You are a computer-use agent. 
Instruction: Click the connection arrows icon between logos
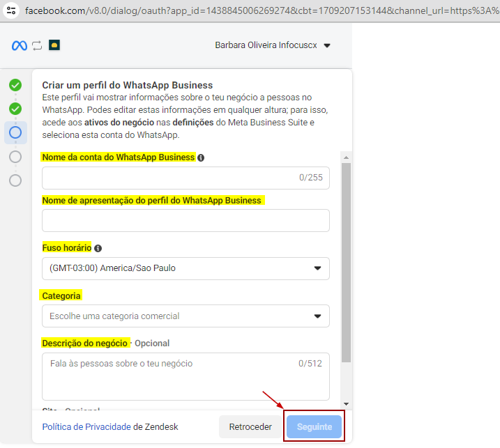37,45
